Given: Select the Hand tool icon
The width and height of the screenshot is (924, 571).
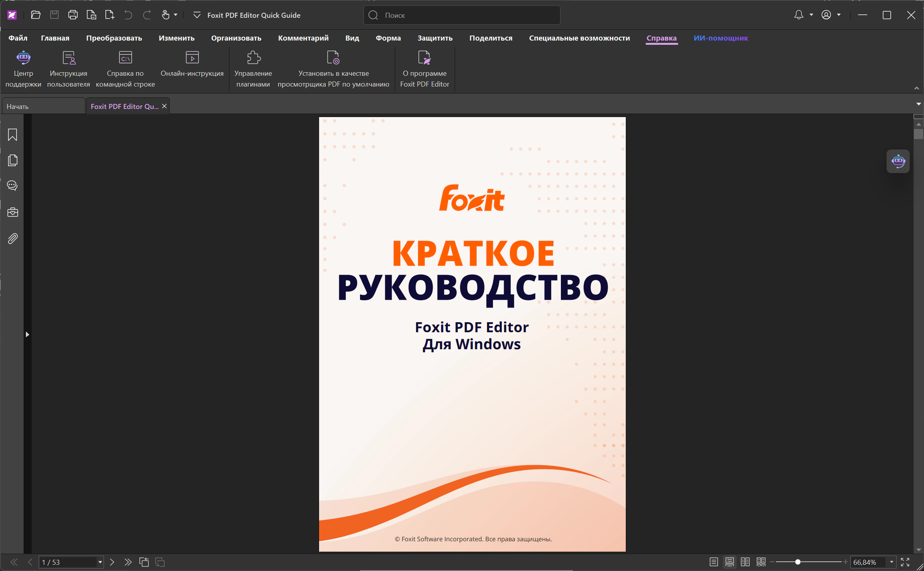Looking at the screenshot, I should (165, 15).
